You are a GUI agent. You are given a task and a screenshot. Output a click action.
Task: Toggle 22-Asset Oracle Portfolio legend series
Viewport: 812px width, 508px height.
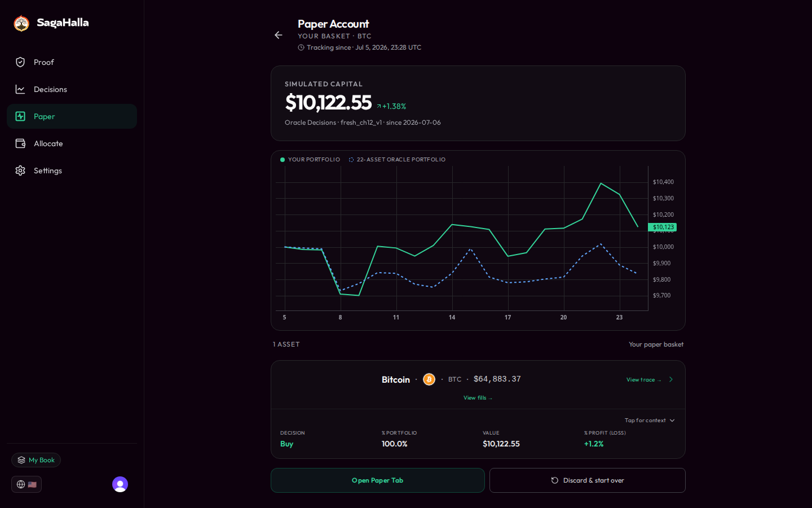(397, 160)
